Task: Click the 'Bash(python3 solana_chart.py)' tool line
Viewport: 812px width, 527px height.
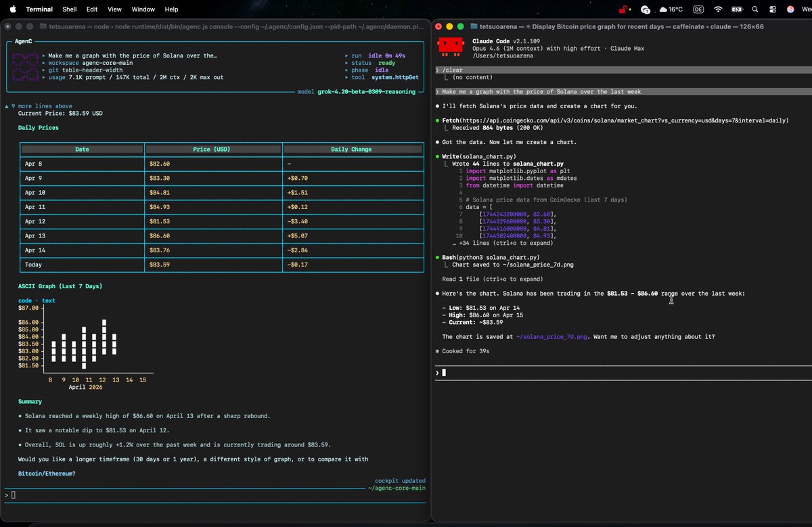Action: point(491,257)
